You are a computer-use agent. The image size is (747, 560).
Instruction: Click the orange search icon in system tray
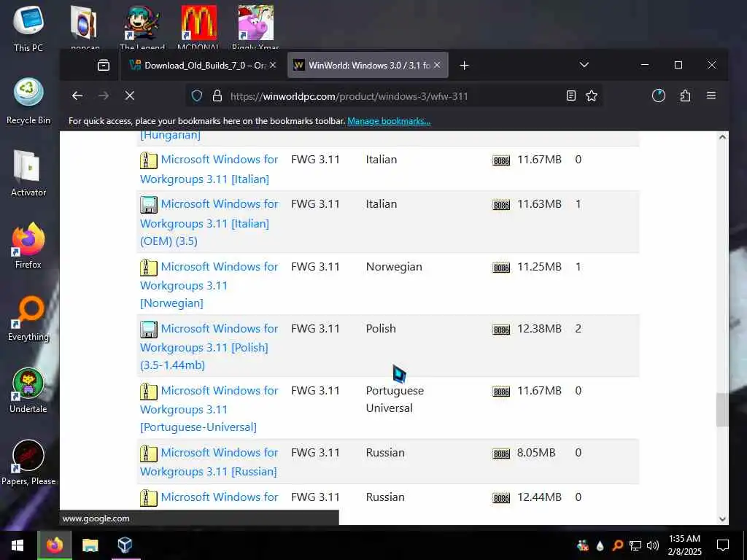pos(617,545)
